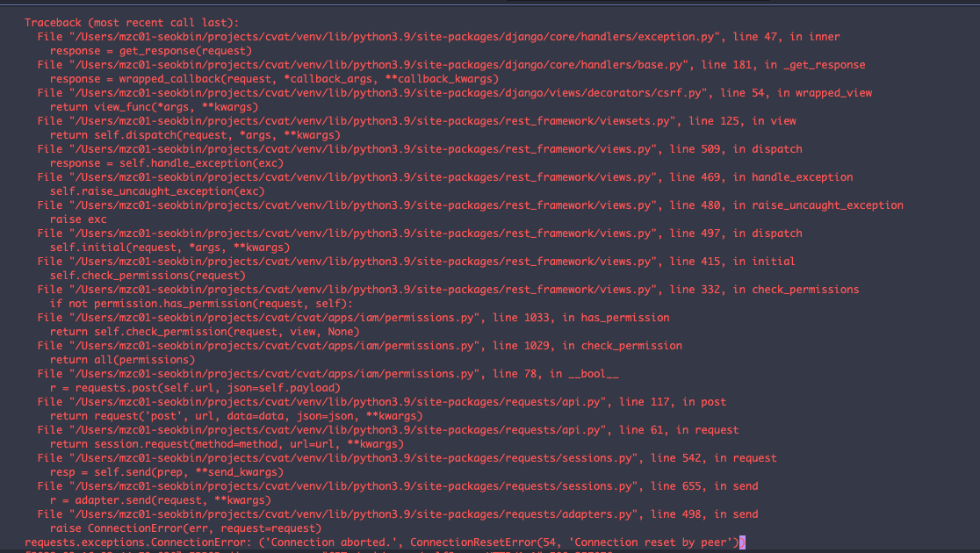Screen dimensions: 980x553
Task: Click requests api.py line 117 post path
Action: 382,402
